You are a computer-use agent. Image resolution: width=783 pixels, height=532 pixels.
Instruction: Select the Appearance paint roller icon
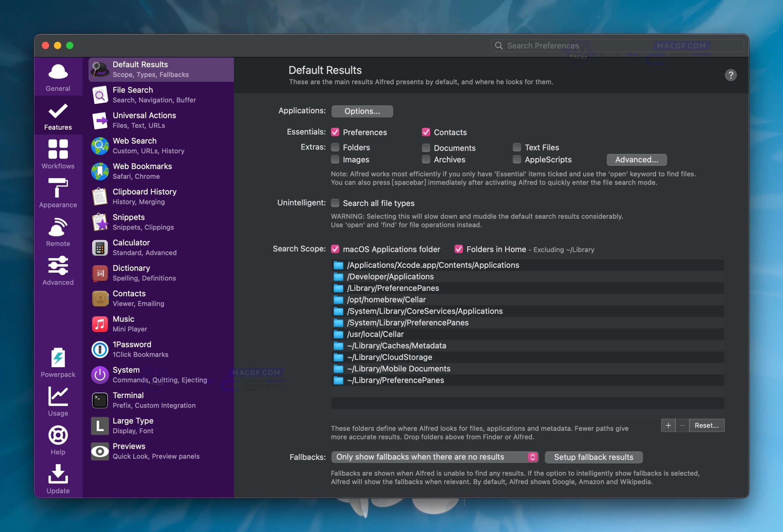58,188
